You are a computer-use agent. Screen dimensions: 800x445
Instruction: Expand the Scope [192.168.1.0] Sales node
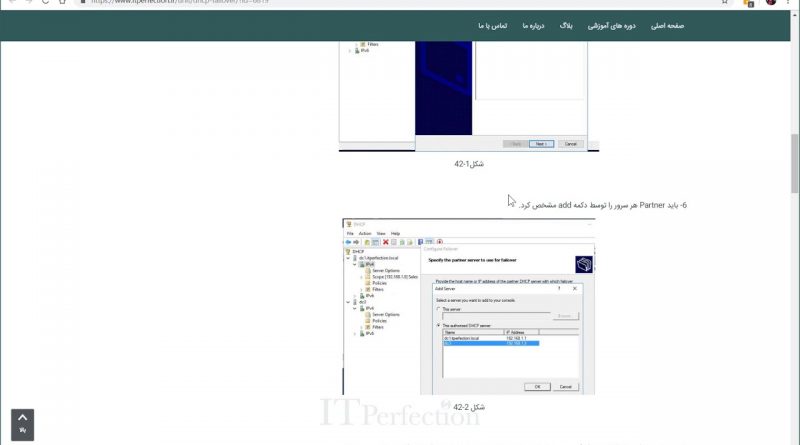[361, 277]
